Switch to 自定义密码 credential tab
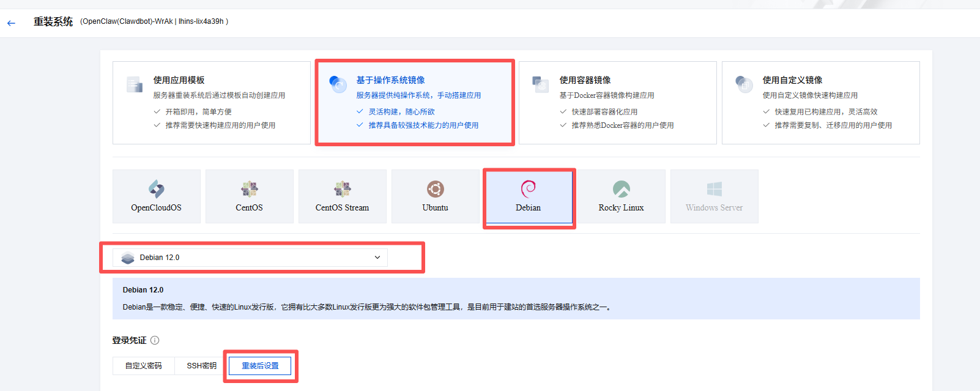The width and height of the screenshot is (980, 391). point(144,366)
